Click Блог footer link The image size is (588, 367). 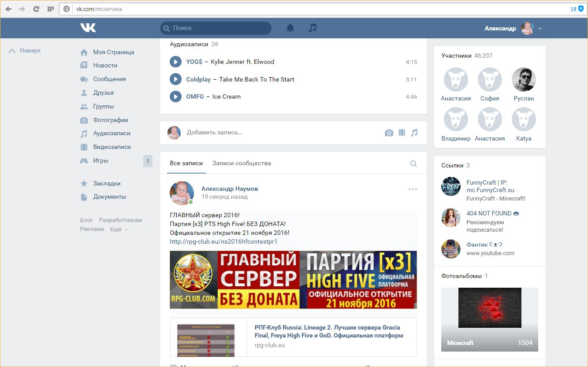pyautogui.click(x=86, y=220)
